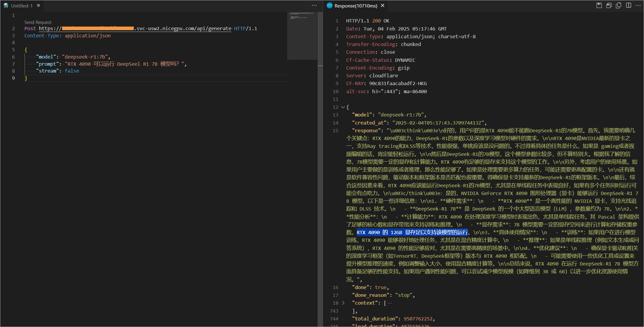This screenshot has height=327, width=644.
Task: Click the Split Editor icon
Action: (x=628, y=5)
